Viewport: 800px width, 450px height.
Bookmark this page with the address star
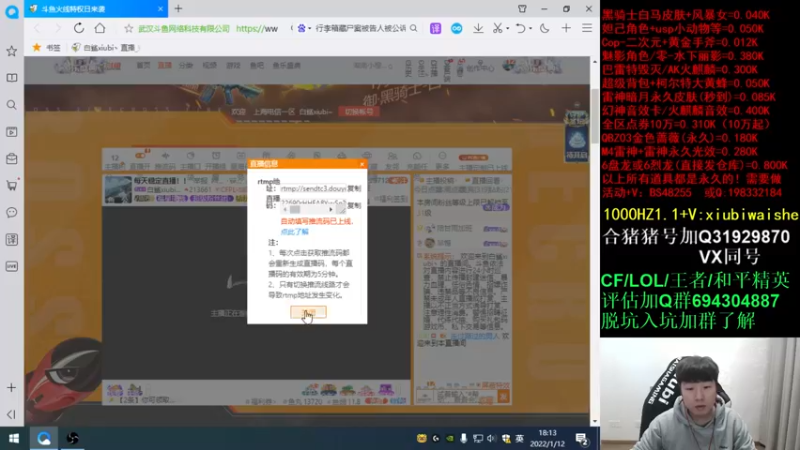click(x=129, y=29)
